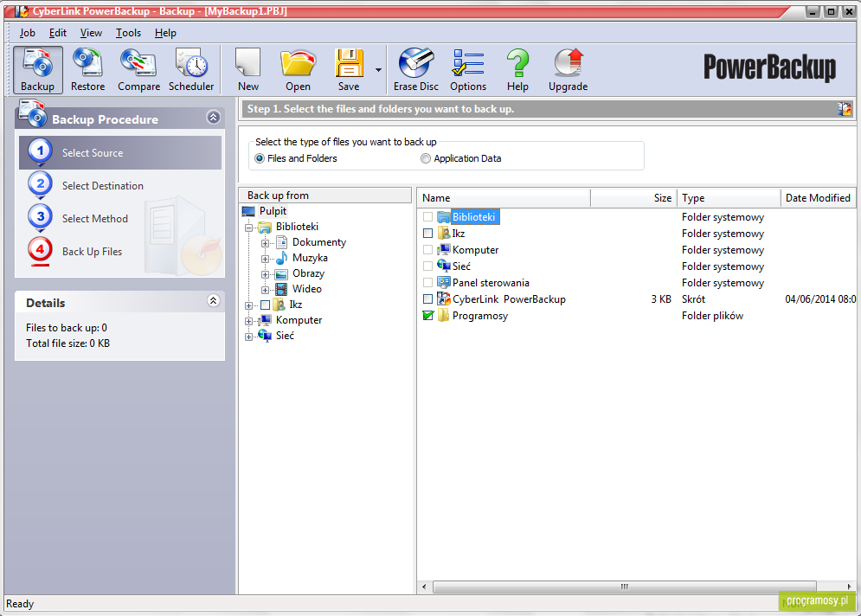Open the Restore tool
The width and height of the screenshot is (861, 616).
tap(88, 70)
